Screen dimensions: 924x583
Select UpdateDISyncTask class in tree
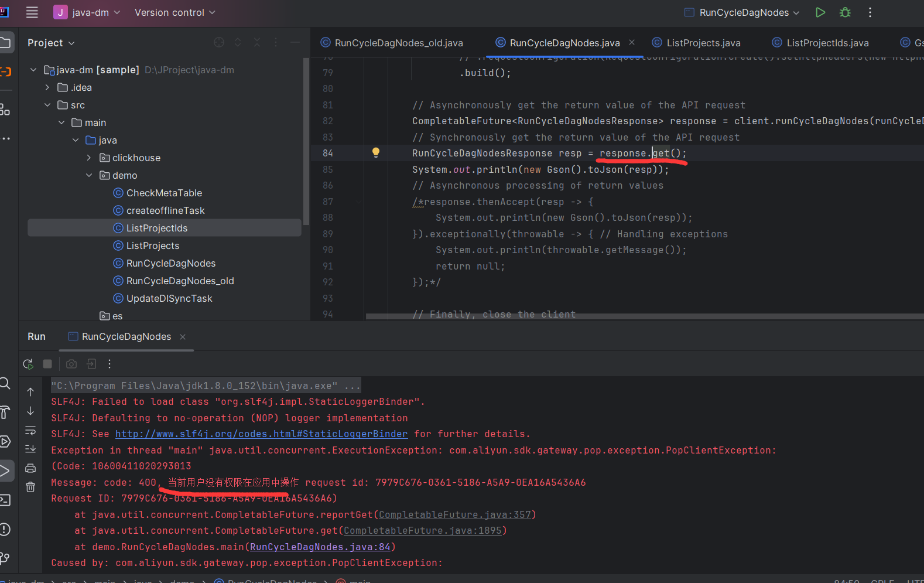(169, 298)
